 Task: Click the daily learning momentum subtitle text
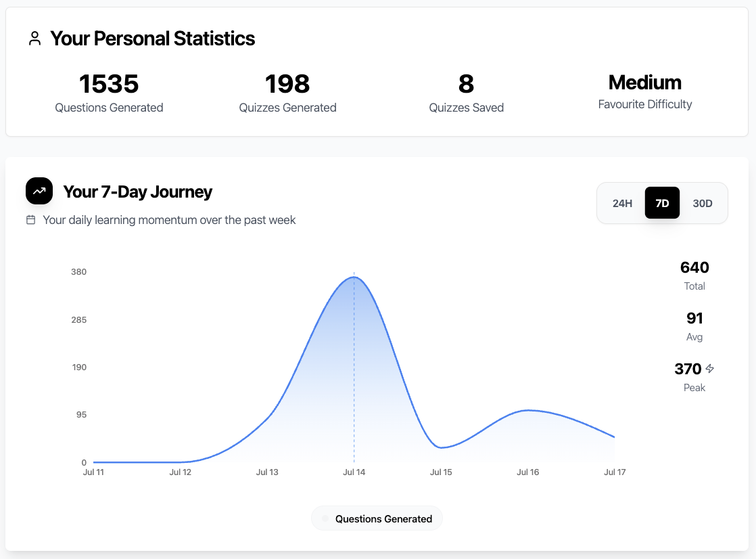click(169, 220)
